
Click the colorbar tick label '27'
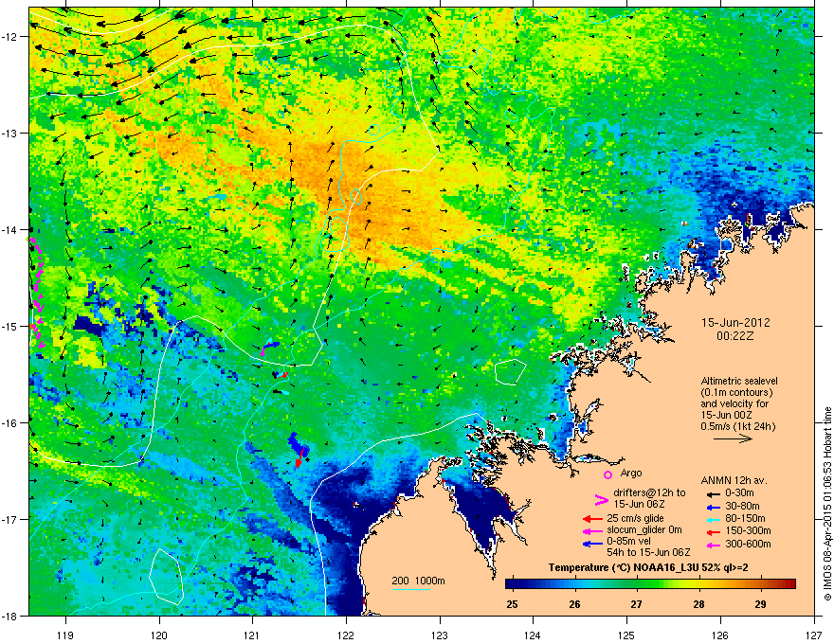point(636,604)
